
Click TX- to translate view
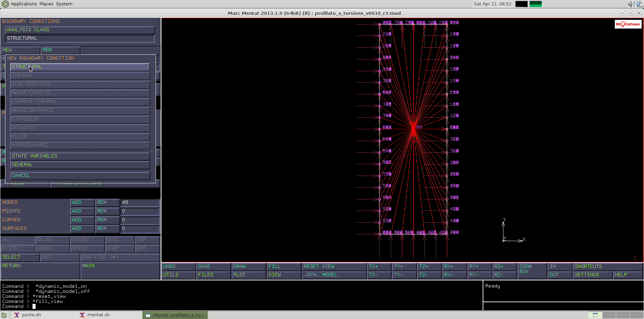click(x=379, y=275)
